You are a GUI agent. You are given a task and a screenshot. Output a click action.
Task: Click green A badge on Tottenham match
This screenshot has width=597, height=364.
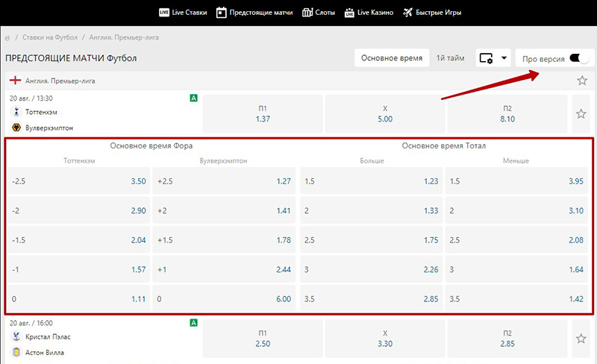pyautogui.click(x=193, y=98)
